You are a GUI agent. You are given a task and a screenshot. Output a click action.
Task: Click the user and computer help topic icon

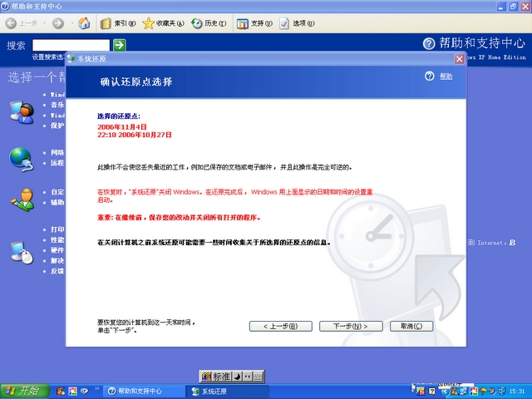tap(22, 112)
